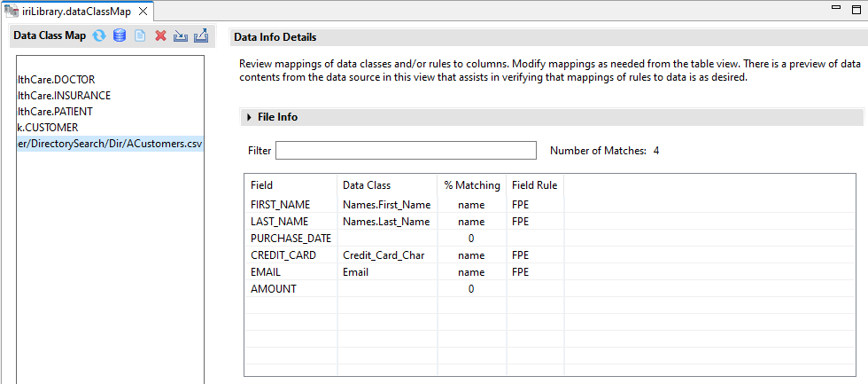
Task: Open Field Rule cell for CREDIT_CARD row
Action: pos(534,255)
